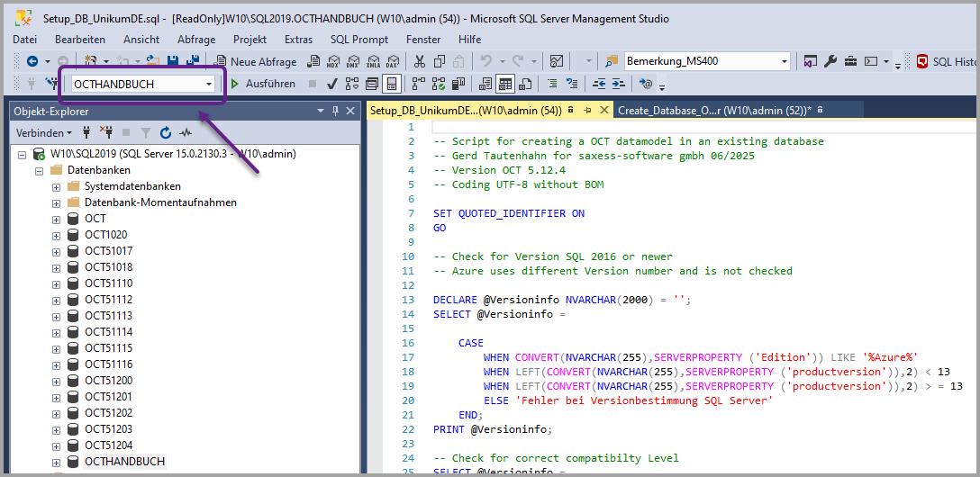Image resolution: width=980 pixels, height=477 pixels.
Task: Open the Abfrage menu
Action: pos(196,40)
